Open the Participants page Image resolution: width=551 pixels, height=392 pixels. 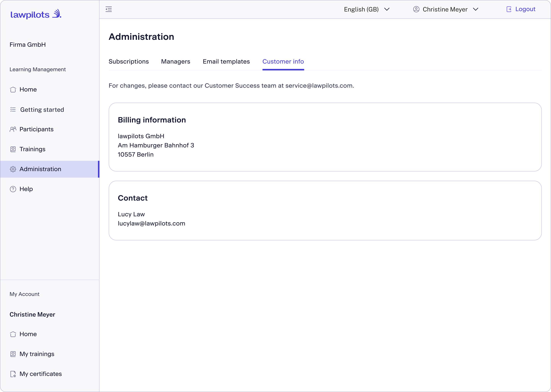[x=50, y=129]
